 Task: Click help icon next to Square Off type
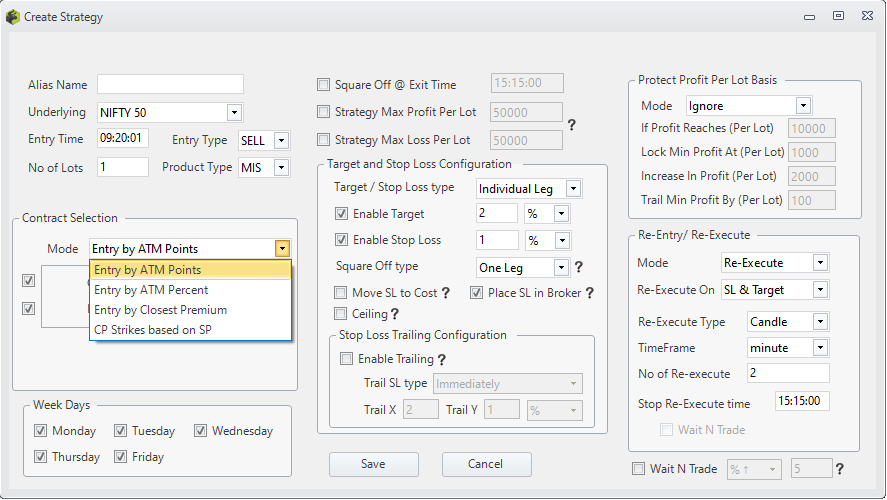(x=579, y=267)
